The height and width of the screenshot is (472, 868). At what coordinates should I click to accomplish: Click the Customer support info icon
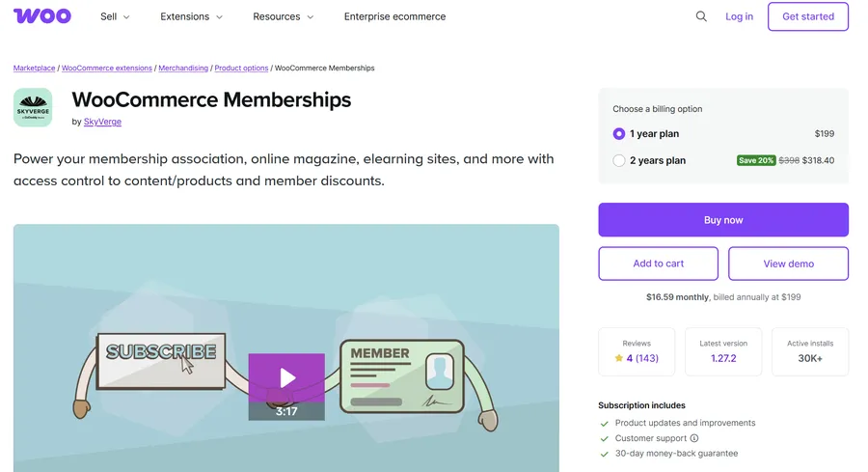pyautogui.click(x=694, y=438)
